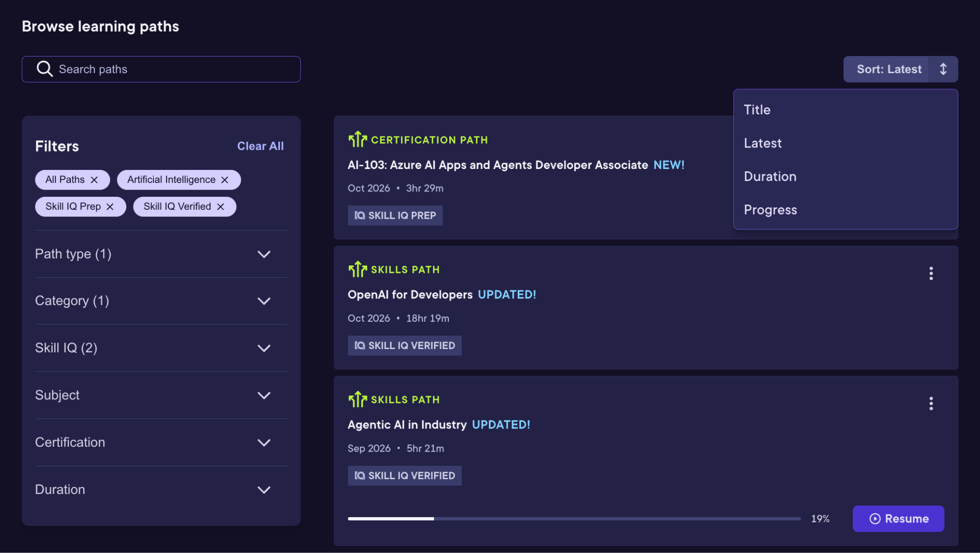Focus the Search paths input field
The height and width of the screenshot is (553, 980).
pyautogui.click(x=161, y=69)
